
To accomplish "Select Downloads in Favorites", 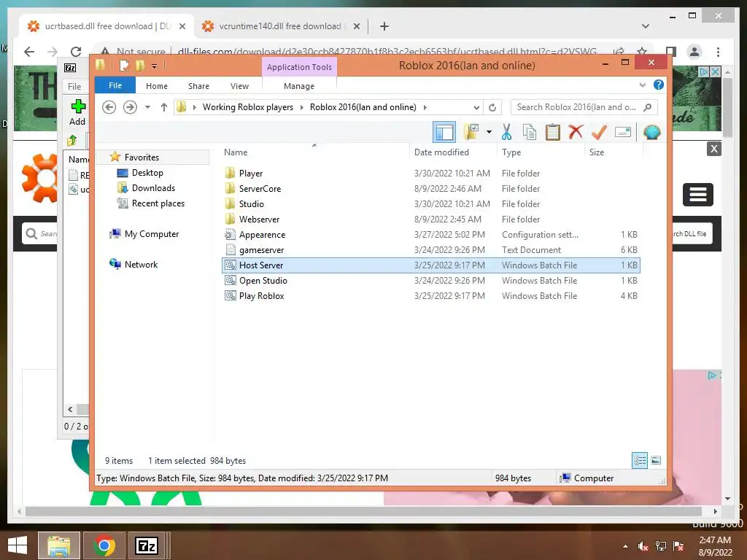I will 153,188.
